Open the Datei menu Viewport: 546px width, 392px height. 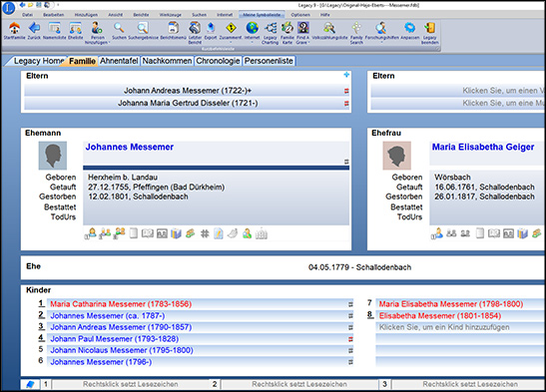tap(27, 15)
